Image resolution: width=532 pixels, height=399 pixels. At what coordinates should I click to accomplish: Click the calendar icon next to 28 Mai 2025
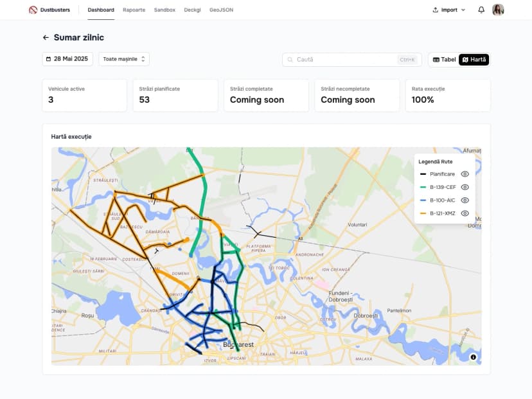point(49,58)
